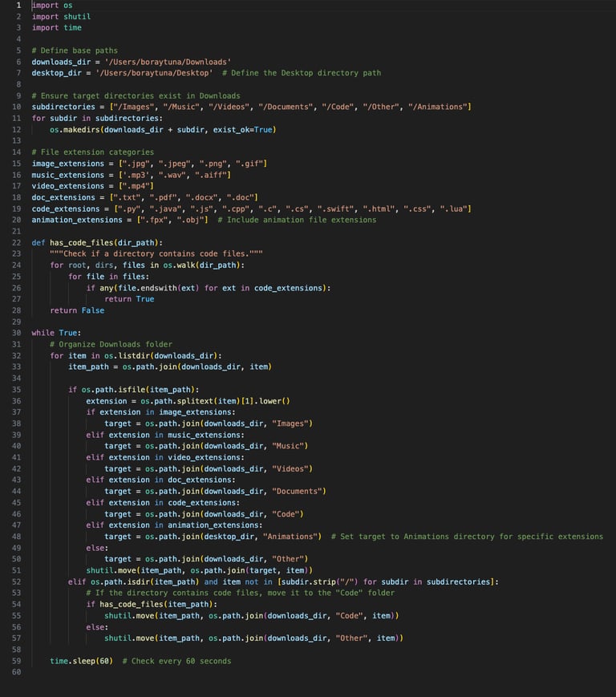616x697 pixels.
Task: Click the ".pdf" string in doc_extensions
Action: [163, 197]
